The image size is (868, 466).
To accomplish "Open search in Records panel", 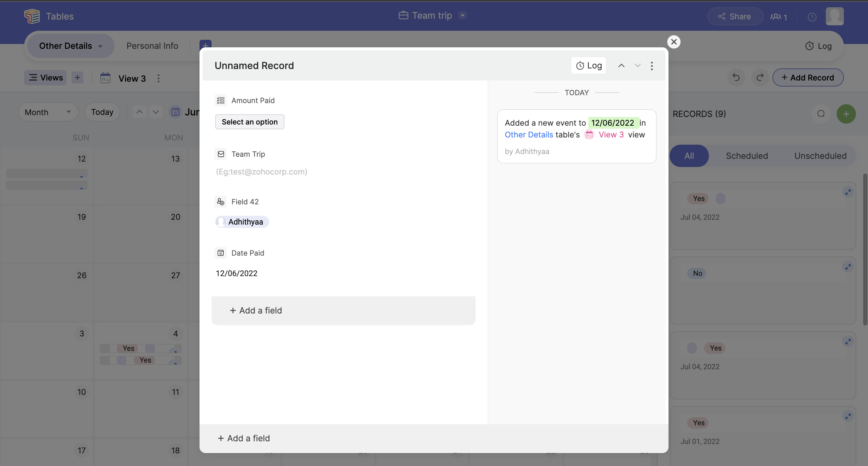I will [821, 114].
